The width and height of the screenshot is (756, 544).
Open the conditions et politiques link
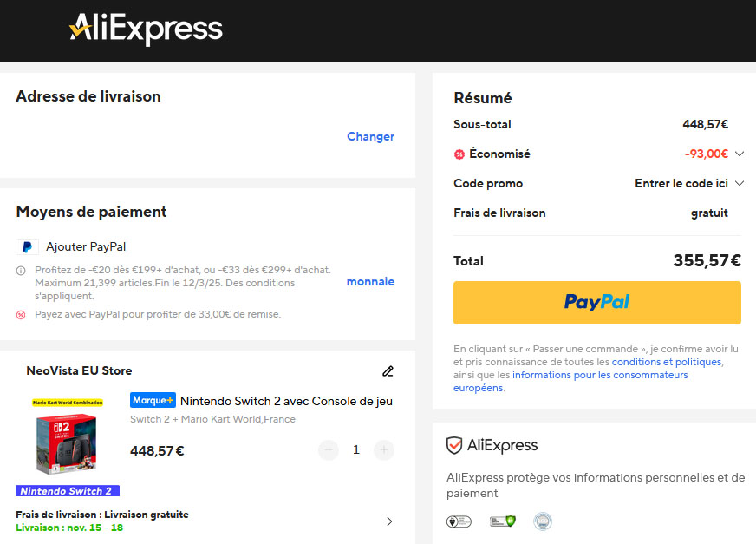666,362
